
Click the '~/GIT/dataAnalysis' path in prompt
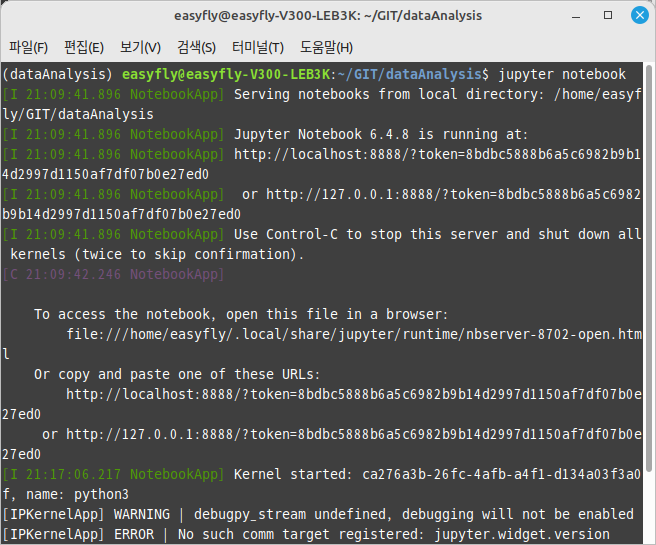point(410,74)
